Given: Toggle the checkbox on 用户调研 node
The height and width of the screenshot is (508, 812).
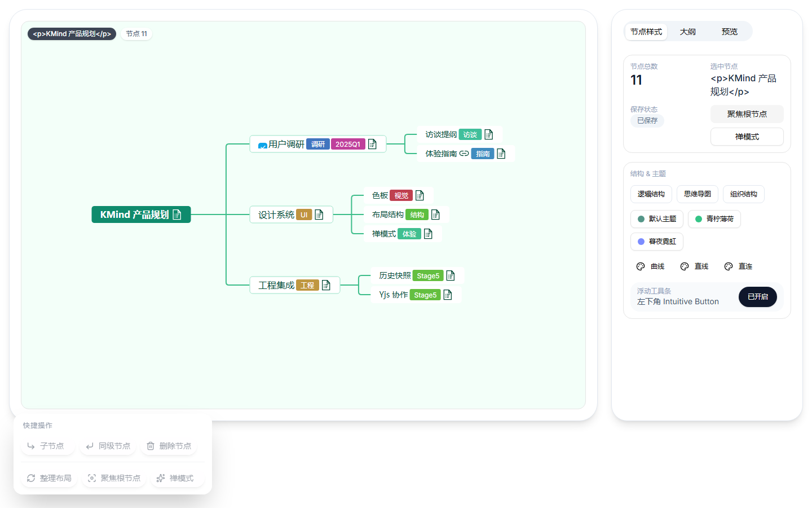Looking at the screenshot, I should click(x=262, y=146).
